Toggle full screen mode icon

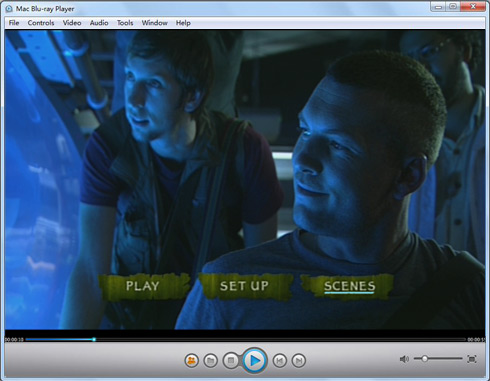point(472,359)
